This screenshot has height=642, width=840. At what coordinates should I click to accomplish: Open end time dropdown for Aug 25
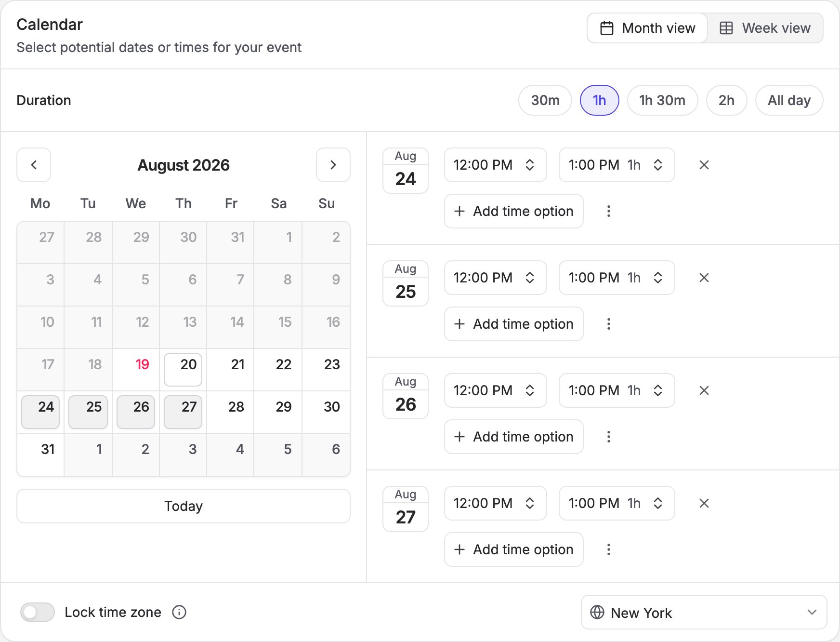(617, 278)
